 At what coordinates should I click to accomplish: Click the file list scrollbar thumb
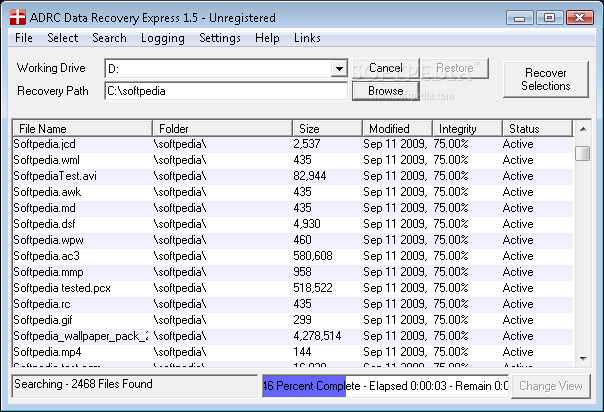click(x=582, y=153)
